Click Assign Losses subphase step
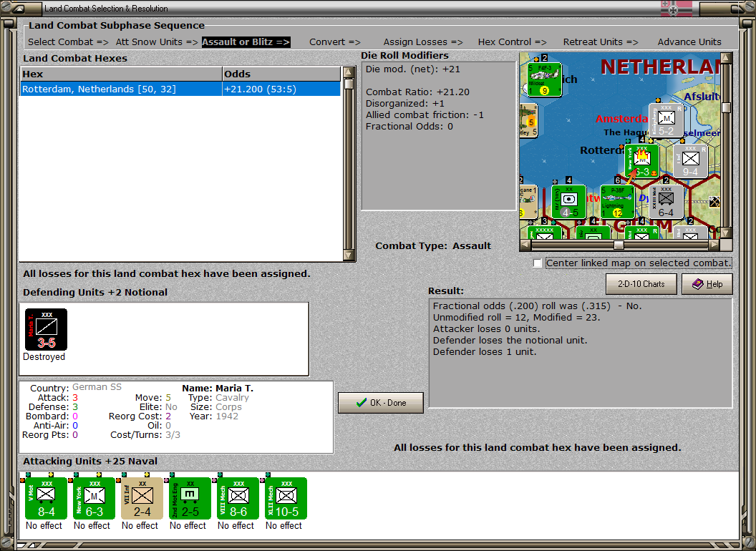Viewport: 756px width, 551px height. pyautogui.click(x=423, y=42)
